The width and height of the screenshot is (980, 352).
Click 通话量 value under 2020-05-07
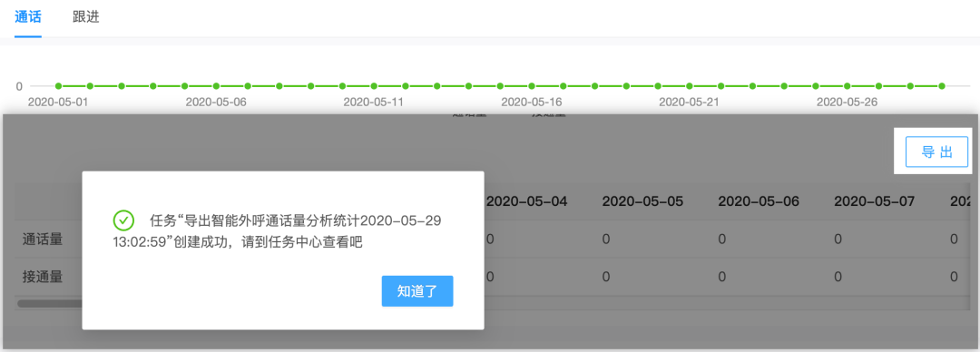click(x=838, y=239)
